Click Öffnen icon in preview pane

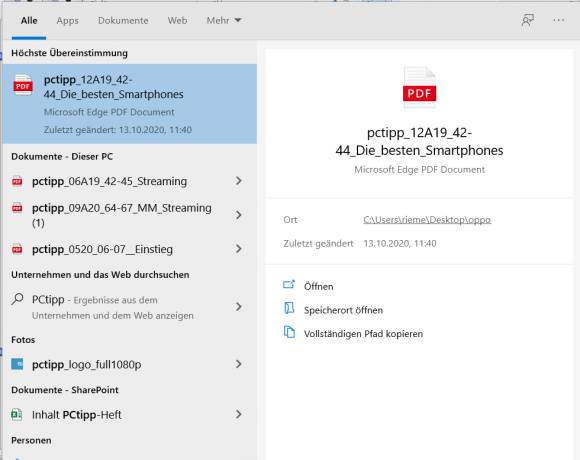(289, 285)
